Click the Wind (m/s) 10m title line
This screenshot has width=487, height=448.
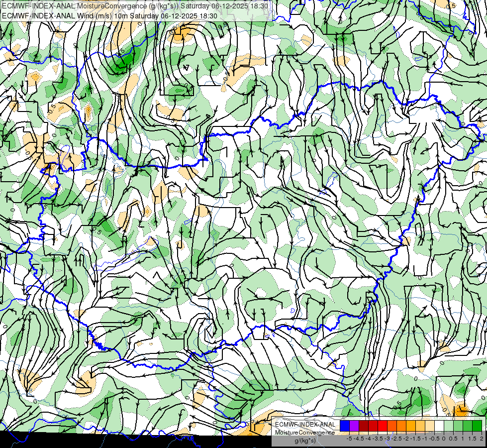coord(109,15)
